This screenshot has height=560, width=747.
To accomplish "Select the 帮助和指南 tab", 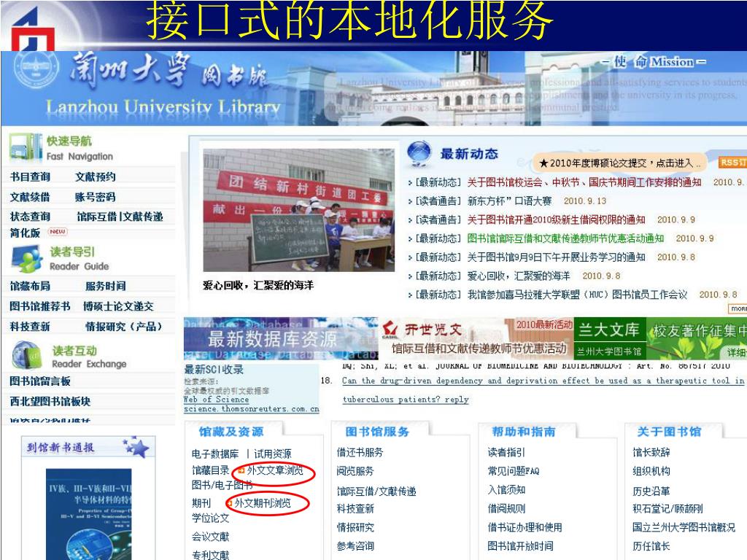I will tap(524, 432).
